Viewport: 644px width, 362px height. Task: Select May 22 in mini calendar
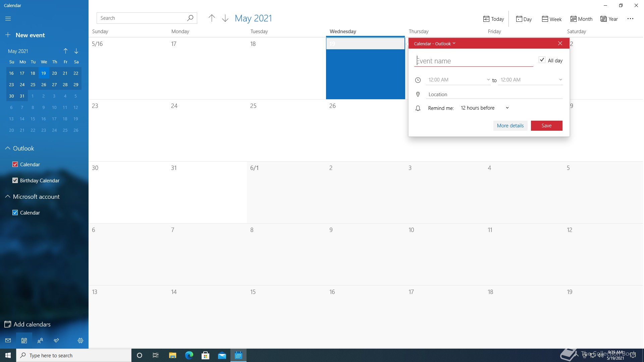76,73
